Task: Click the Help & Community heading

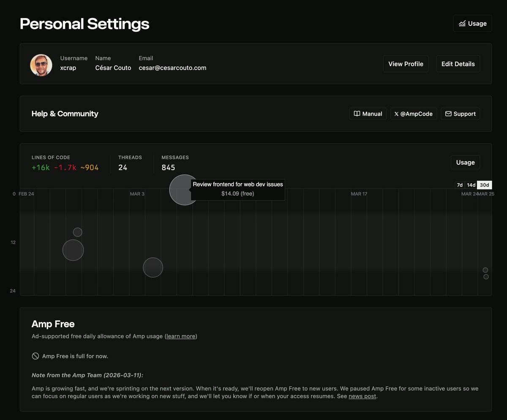Action: pos(65,114)
